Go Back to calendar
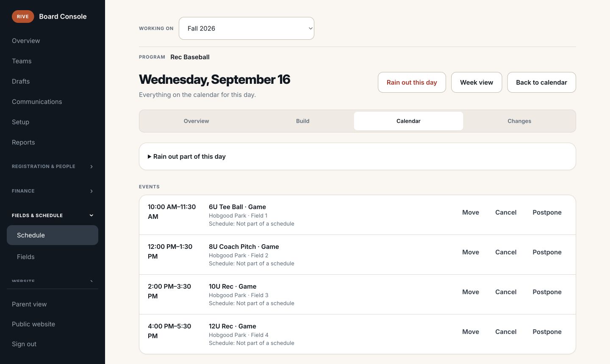This screenshot has height=364, width=610. point(541,83)
